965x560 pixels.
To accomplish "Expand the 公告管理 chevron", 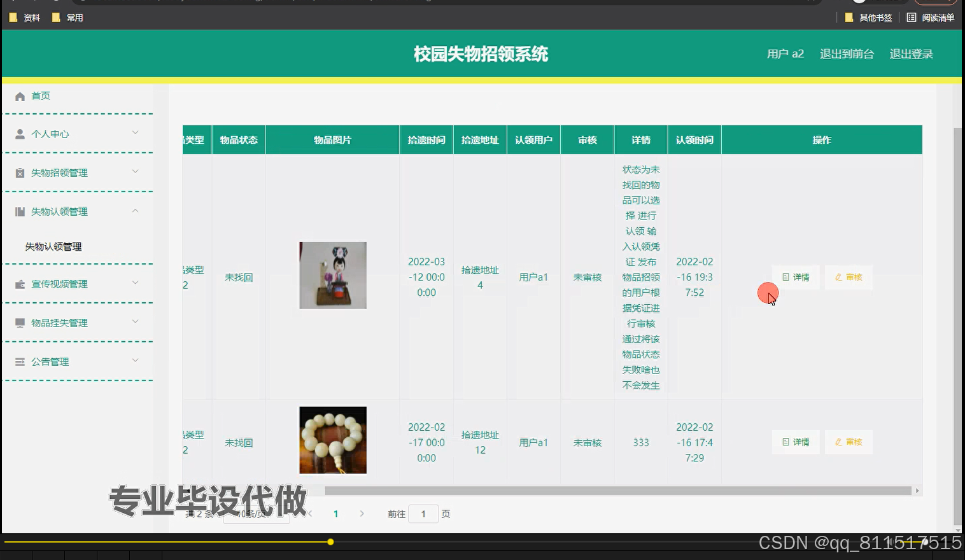I will (x=135, y=361).
